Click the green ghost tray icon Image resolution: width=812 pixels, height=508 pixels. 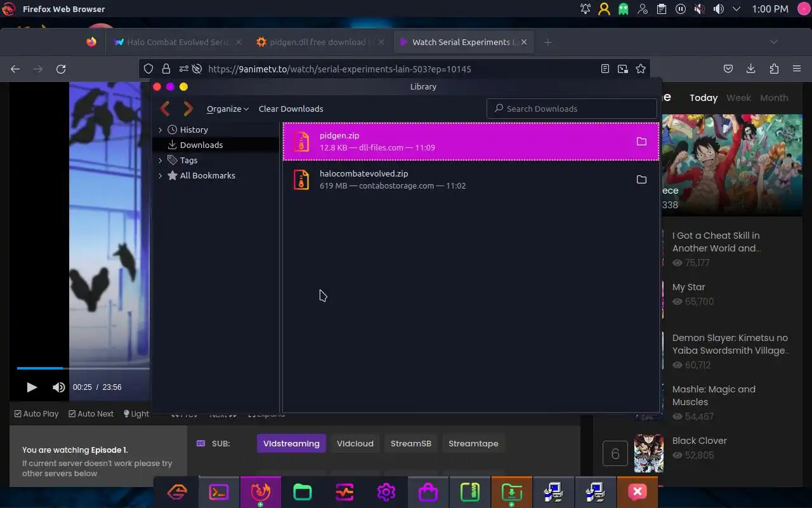tap(623, 9)
